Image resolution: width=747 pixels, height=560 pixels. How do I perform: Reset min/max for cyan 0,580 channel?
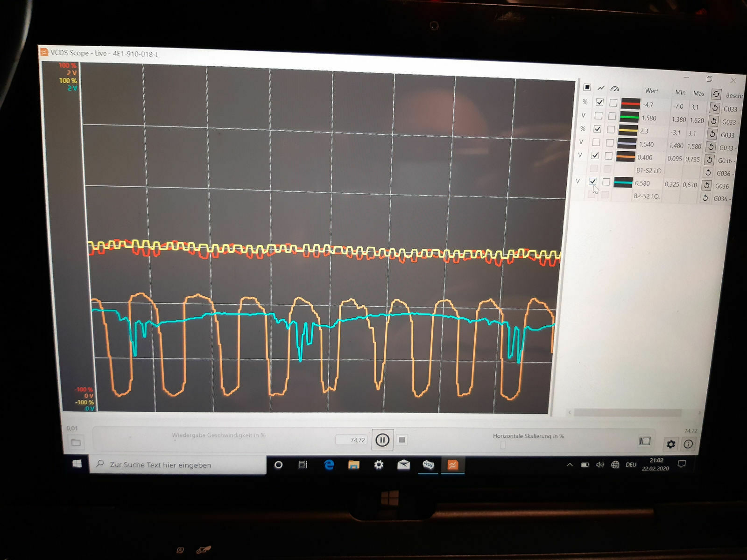(x=707, y=185)
